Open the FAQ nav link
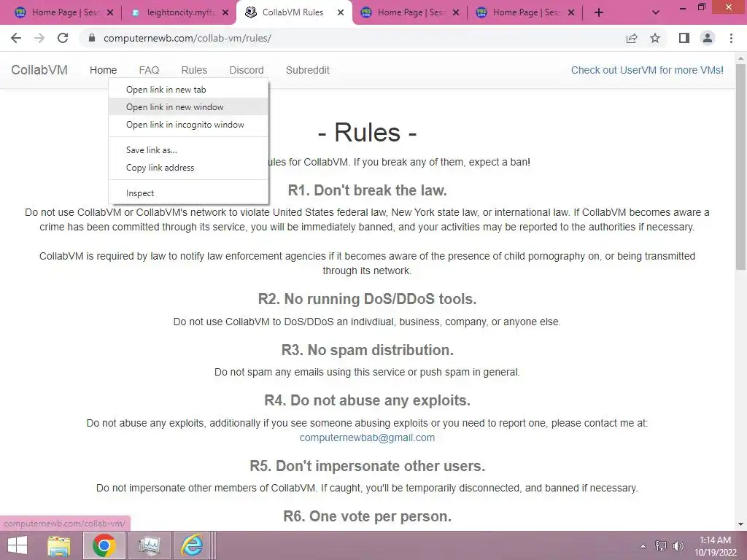 click(149, 70)
